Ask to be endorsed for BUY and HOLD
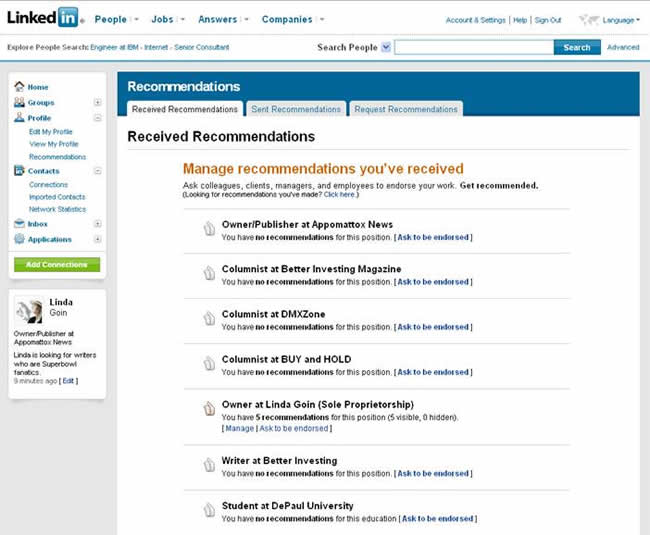The image size is (650, 535). click(433, 372)
